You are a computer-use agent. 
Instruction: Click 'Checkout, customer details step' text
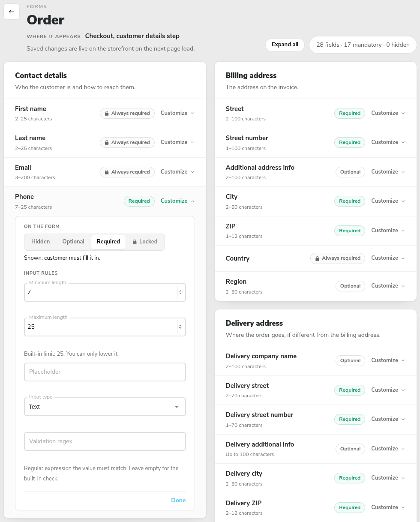click(132, 36)
